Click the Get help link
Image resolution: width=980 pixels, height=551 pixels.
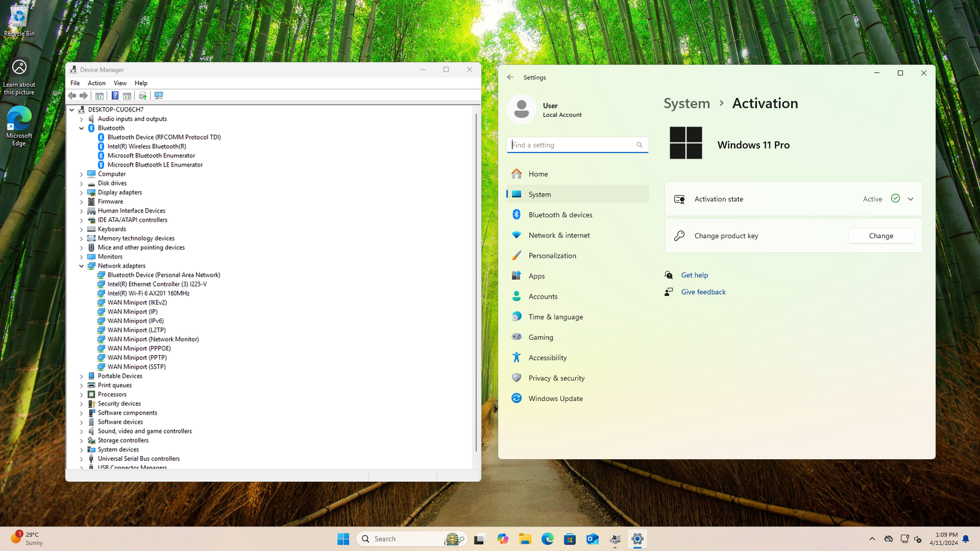point(695,275)
